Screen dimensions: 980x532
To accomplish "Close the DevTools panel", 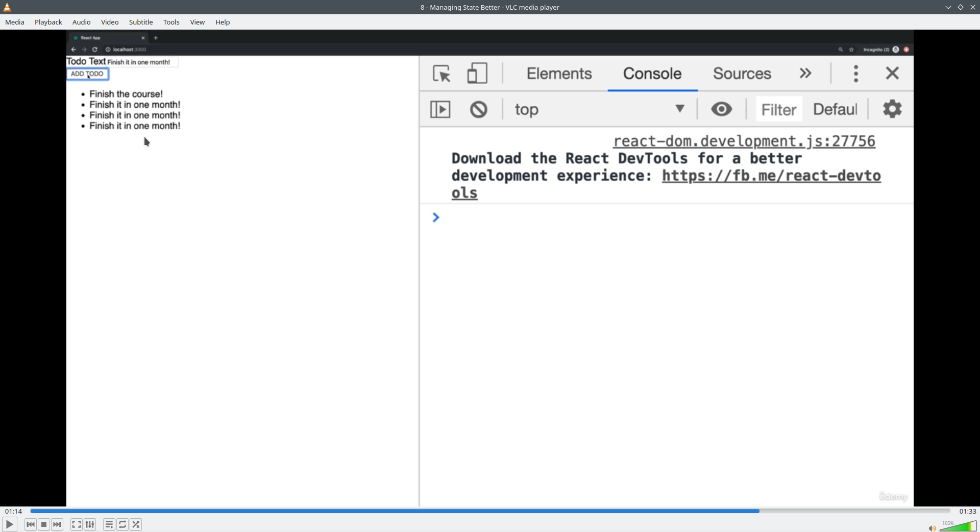I will [x=892, y=73].
